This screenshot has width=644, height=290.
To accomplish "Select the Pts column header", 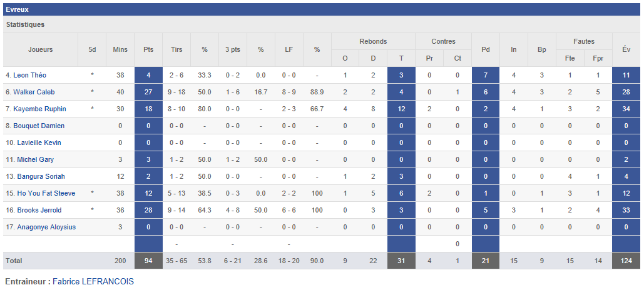I will (x=148, y=49).
